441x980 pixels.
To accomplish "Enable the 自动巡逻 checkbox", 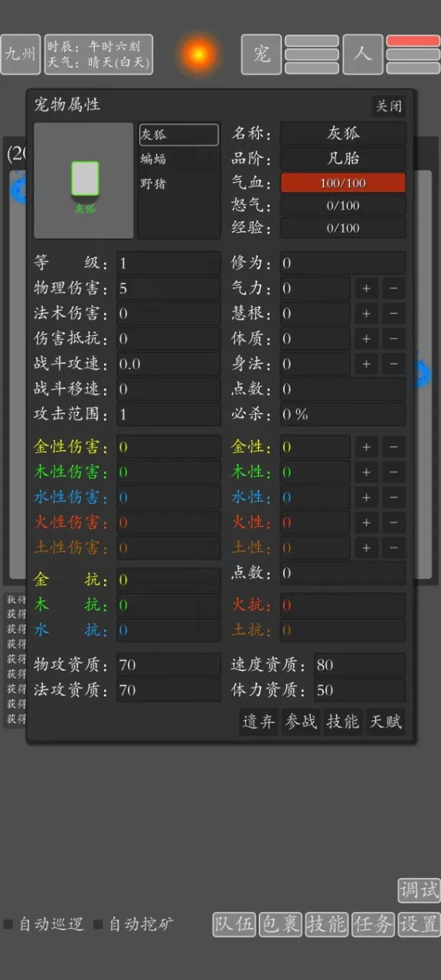I will coord(8,924).
